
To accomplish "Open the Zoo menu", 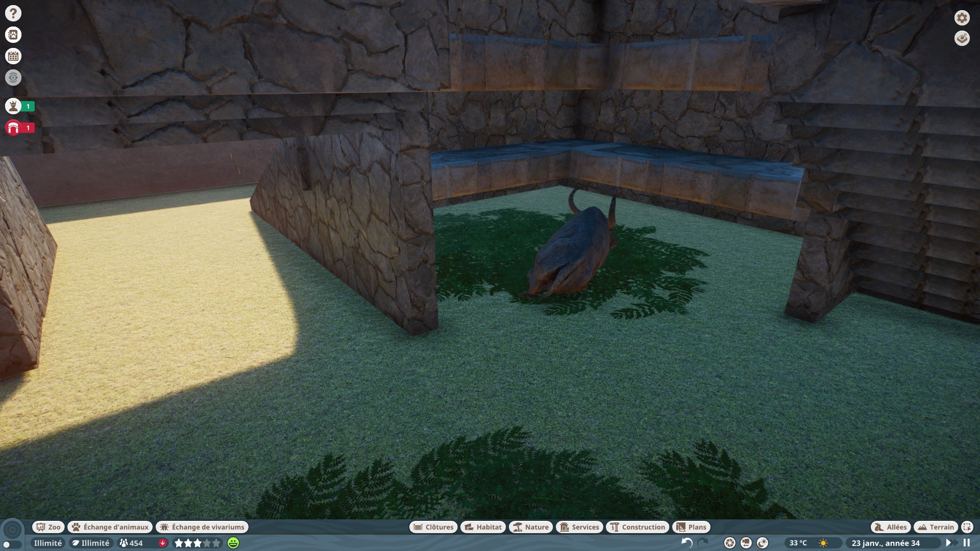I will tap(48, 527).
